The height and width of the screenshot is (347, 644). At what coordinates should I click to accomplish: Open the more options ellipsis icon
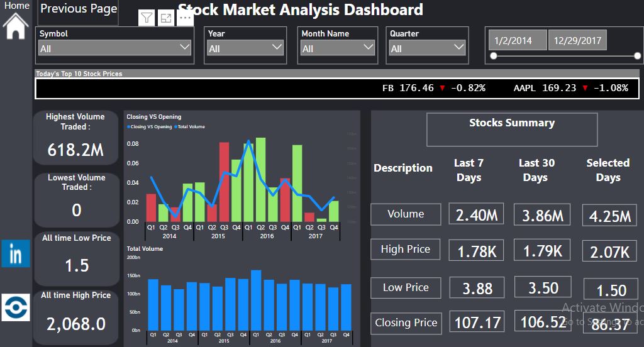tap(185, 18)
